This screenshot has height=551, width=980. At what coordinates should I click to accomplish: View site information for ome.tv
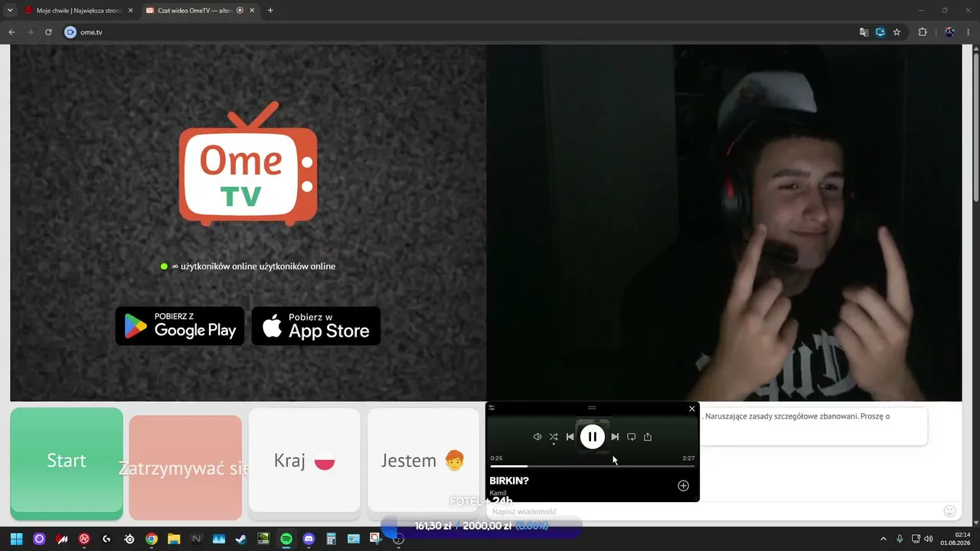(70, 32)
